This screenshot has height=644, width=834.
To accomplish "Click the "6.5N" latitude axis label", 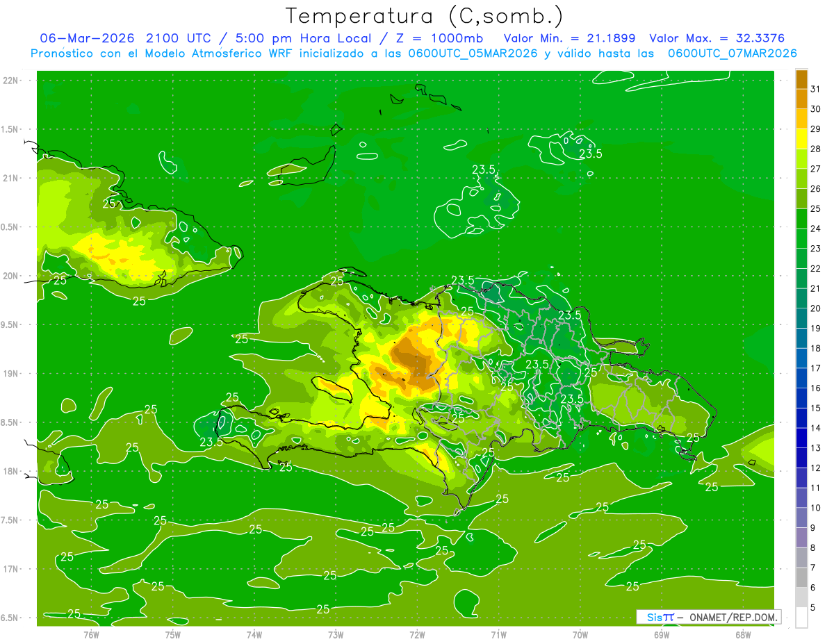I will (x=10, y=618).
